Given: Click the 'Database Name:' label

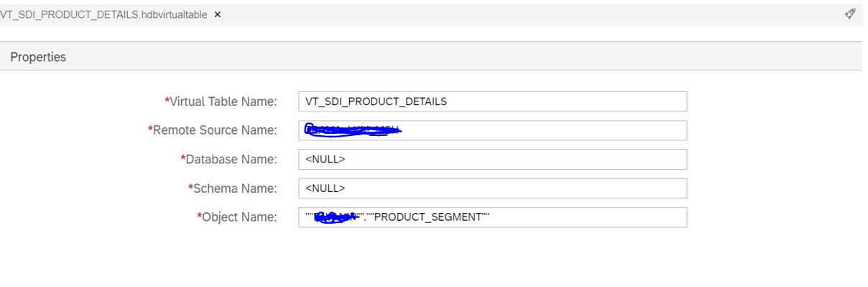Looking at the screenshot, I should point(231,159).
